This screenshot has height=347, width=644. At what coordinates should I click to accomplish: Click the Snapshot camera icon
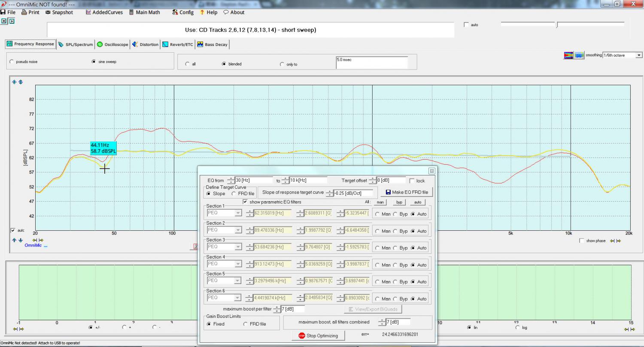pyautogui.click(x=48, y=12)
